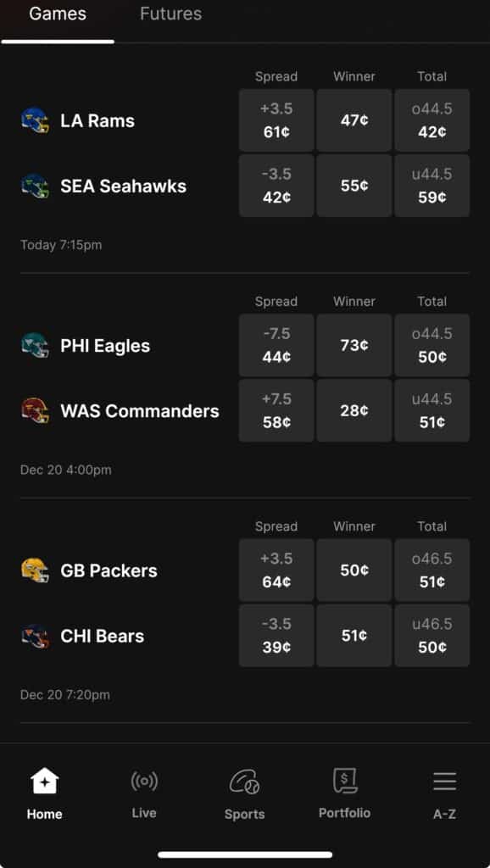Select Packers over 46.5 at 51¢
This screenshot has height=868, width=490.
click(x=432, y=570)
